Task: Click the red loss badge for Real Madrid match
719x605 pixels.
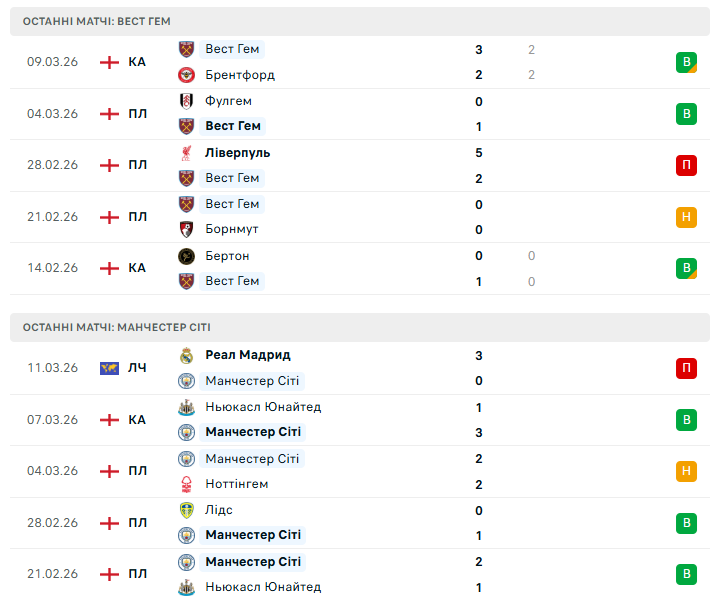Action: 686,368
